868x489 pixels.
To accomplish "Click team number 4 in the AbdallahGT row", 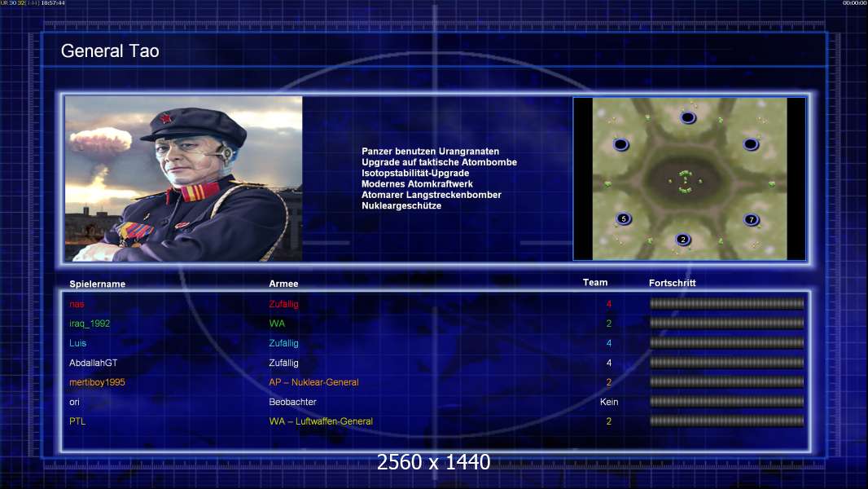I will (609, 363).
